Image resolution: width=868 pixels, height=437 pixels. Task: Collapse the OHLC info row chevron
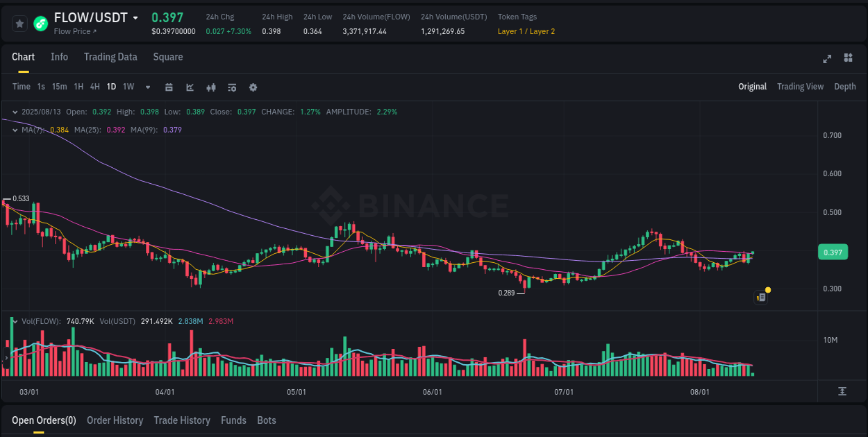point(14,111)
